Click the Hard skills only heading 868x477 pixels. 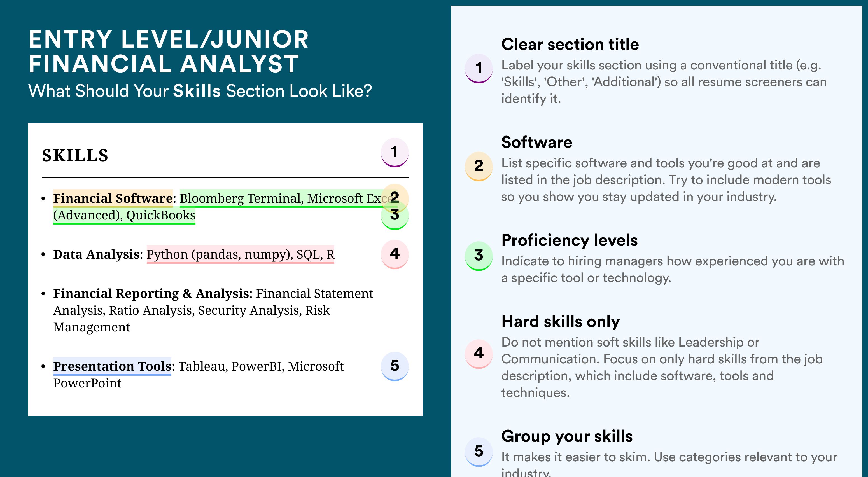[x=560, y=321]
